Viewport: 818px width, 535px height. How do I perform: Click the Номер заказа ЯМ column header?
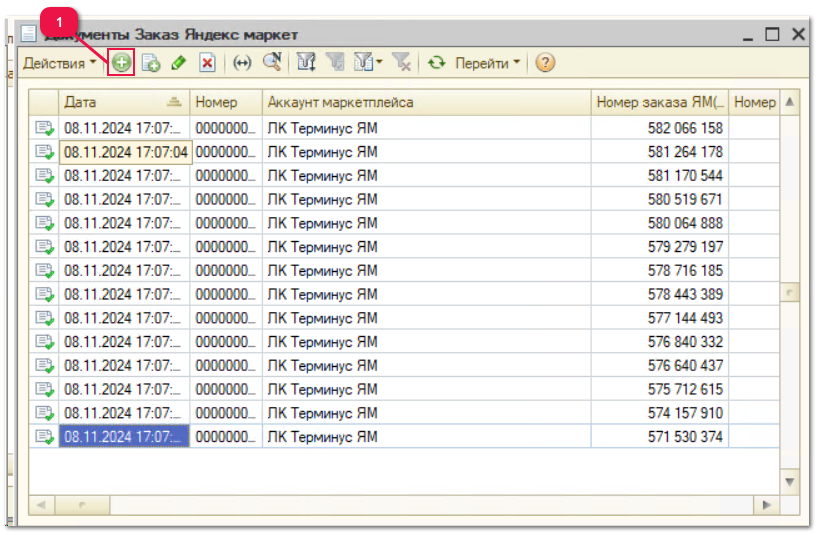coord(660,102)
